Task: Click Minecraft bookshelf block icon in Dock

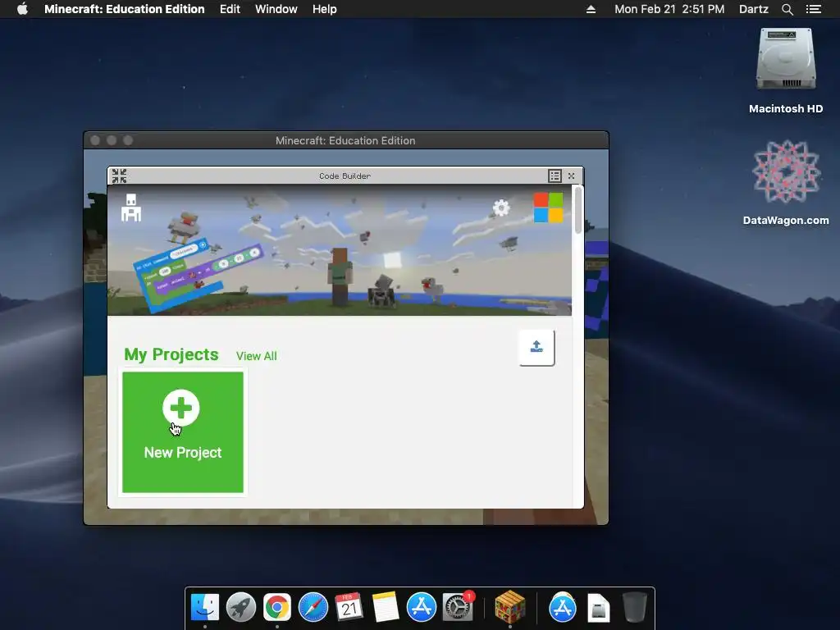Action: 510,607
